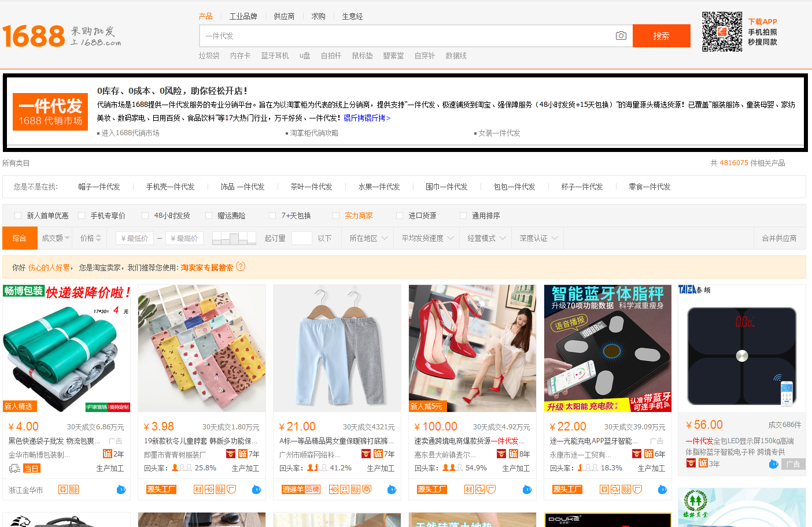Click the QR code for app download
Viewport: 812px width, 527px height.
(722, 32)
